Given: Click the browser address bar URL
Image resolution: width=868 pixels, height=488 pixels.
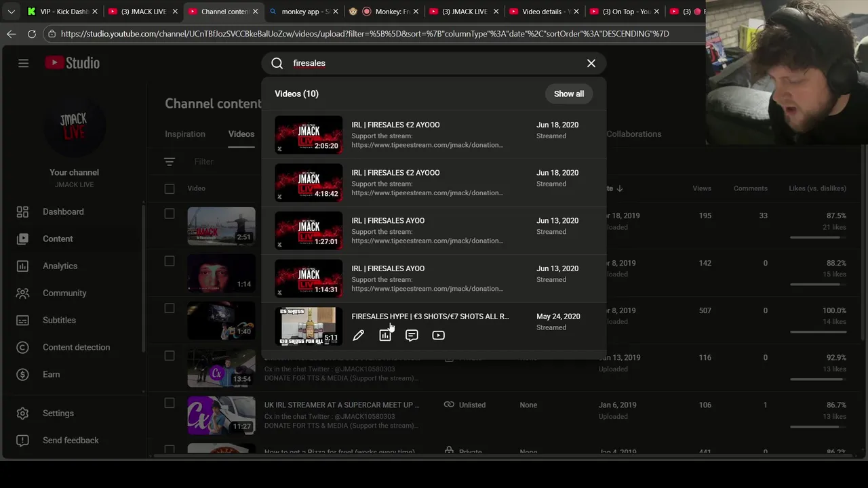Looking at the screenshot, I should 365,33.
